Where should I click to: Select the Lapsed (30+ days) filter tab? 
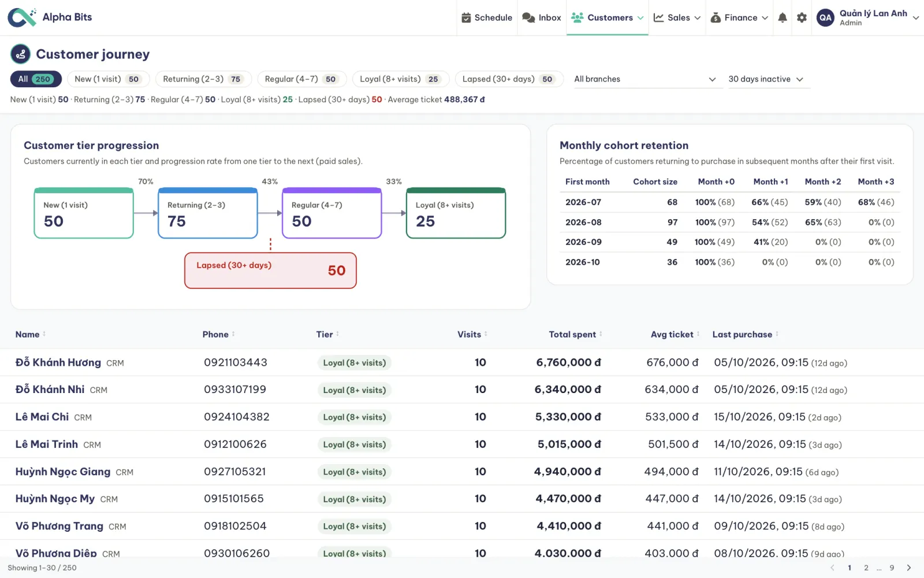coord(509,79)
